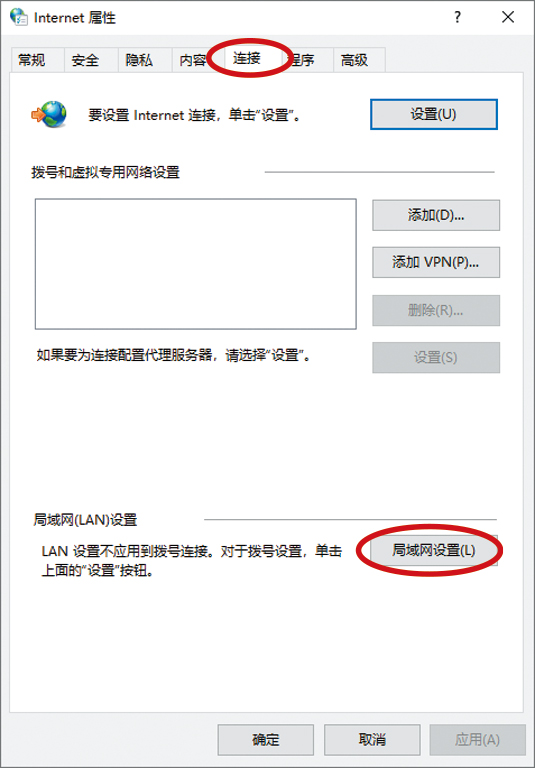Open 局域网设置(L) LAN settings
Viewport: 535px width, 768px height.
[434, 550]
